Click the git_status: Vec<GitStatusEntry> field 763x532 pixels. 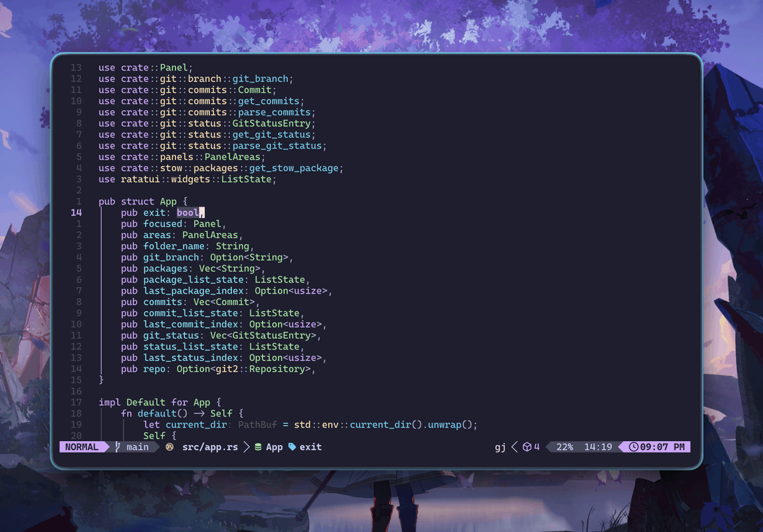coord(221,336)
